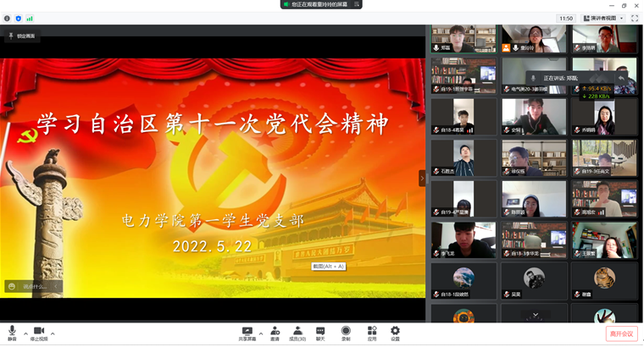Select the 吴昊 participant tile

tap(534, 281)
